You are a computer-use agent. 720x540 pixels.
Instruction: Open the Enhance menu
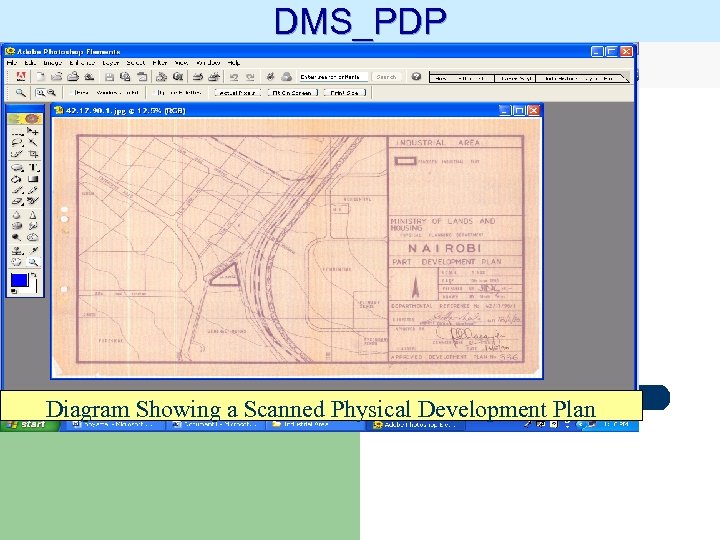click(82, 63)
